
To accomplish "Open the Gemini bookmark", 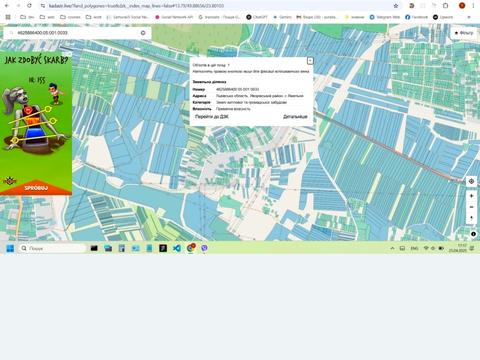I will point(282,17).
